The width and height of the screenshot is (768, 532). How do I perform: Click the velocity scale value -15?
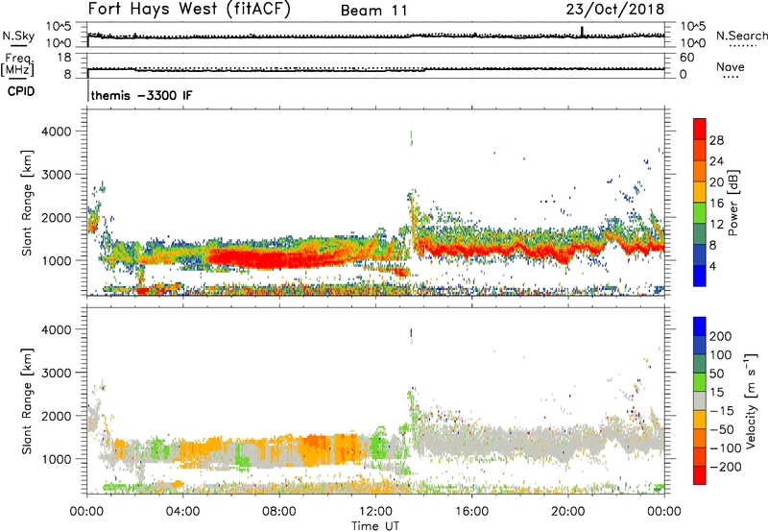pos(722,410)
